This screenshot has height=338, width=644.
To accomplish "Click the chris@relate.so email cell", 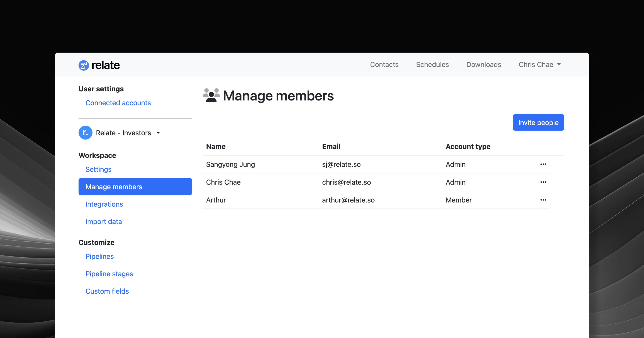I will coord(346,182).
